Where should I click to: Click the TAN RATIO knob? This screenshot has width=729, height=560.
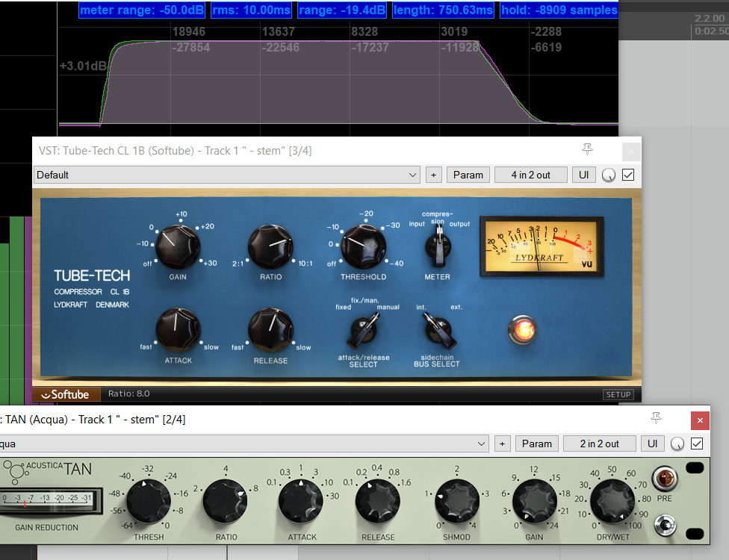pos(226,502)
